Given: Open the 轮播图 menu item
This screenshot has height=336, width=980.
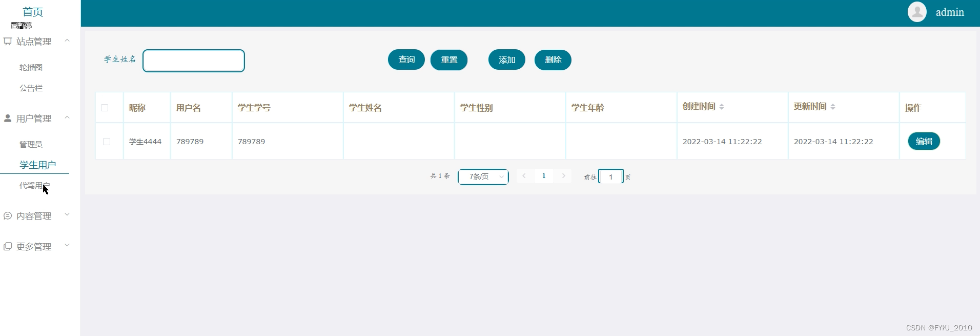Looking at the screenshot, I should pyautogui.click(x=31, y=67).
